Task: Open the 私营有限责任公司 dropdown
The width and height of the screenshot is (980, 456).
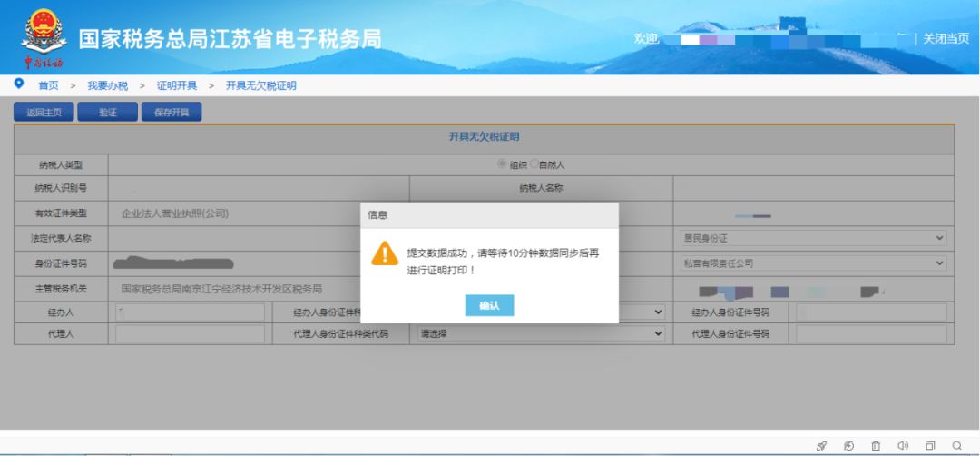Action: point(813,263)
